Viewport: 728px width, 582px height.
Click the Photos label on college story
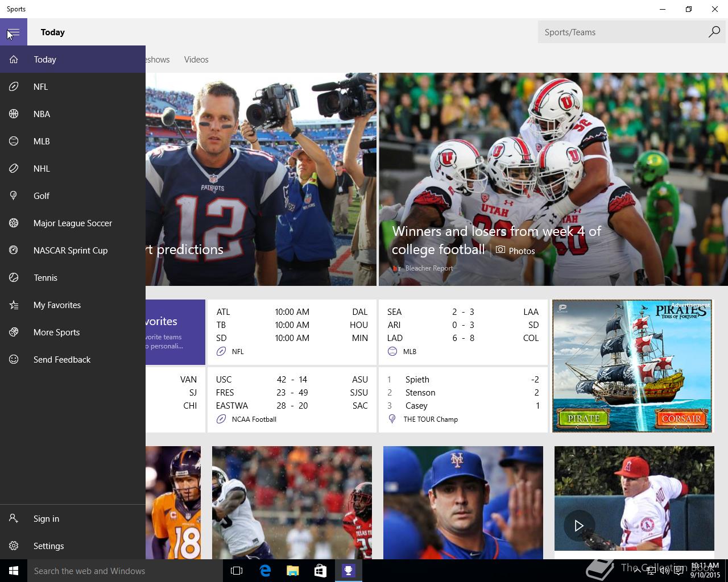point(522,251)
